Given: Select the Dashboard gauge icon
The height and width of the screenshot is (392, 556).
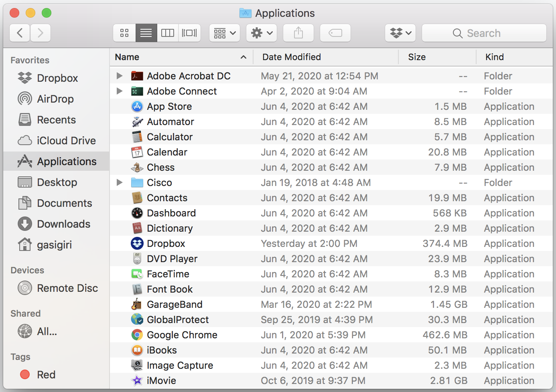Looking at the screenshot, I should pyautogui.click(x=137, y=213).
